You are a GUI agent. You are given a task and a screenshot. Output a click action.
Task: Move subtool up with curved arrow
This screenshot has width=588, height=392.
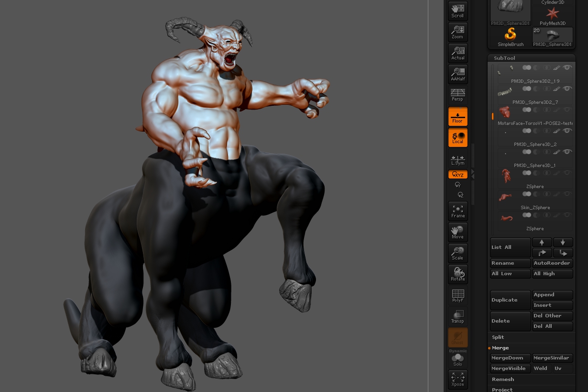(542, 253)
